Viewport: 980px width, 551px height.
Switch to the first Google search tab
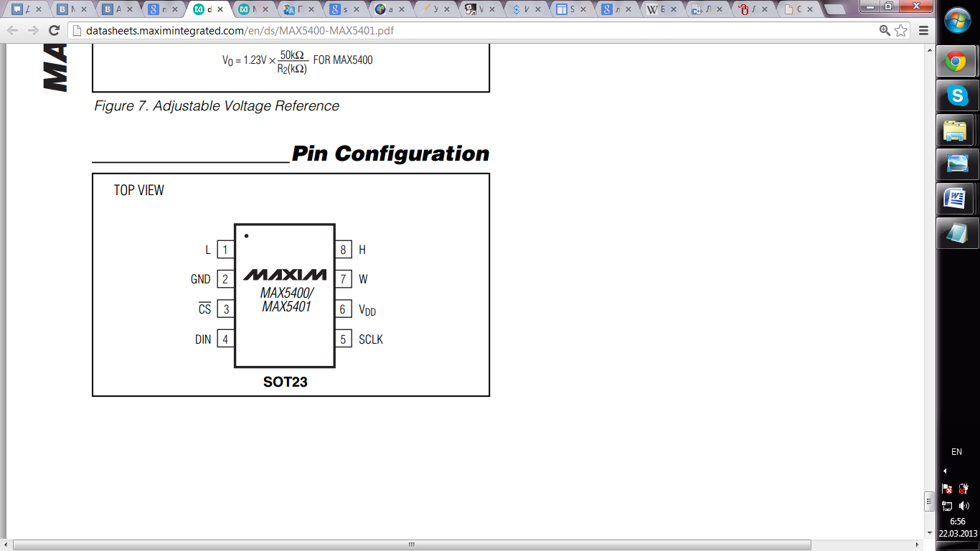(164, 10)
